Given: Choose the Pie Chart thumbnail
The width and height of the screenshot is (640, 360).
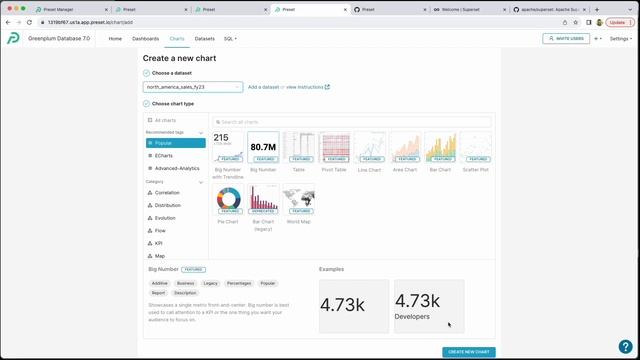Looking at the screenshot, I should [228, 199].
